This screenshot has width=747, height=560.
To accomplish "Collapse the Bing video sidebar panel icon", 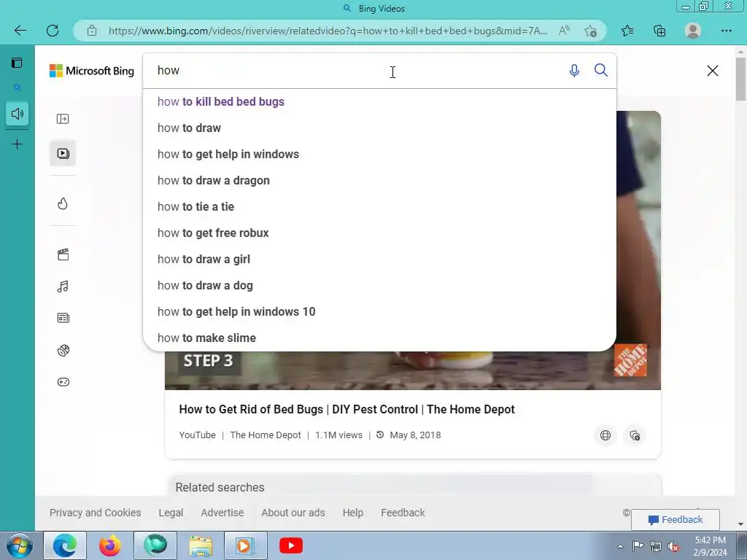I will (63, 119).
